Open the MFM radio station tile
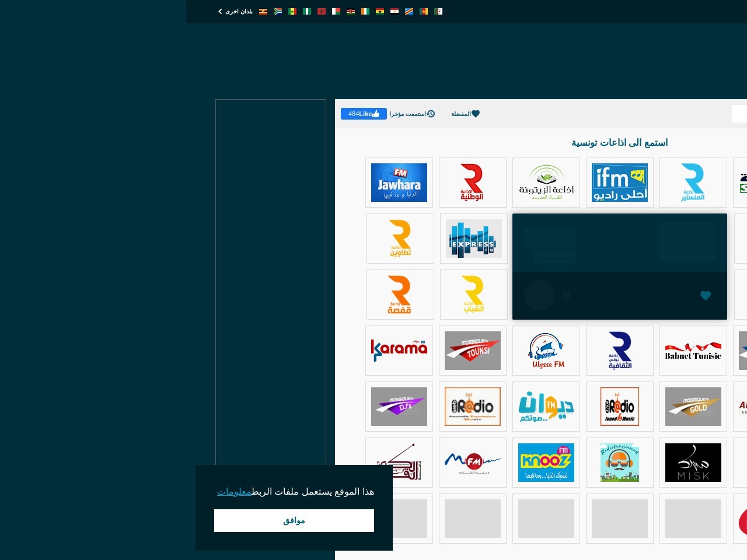Viewport: 747px width, 560px height. [473, 463]
